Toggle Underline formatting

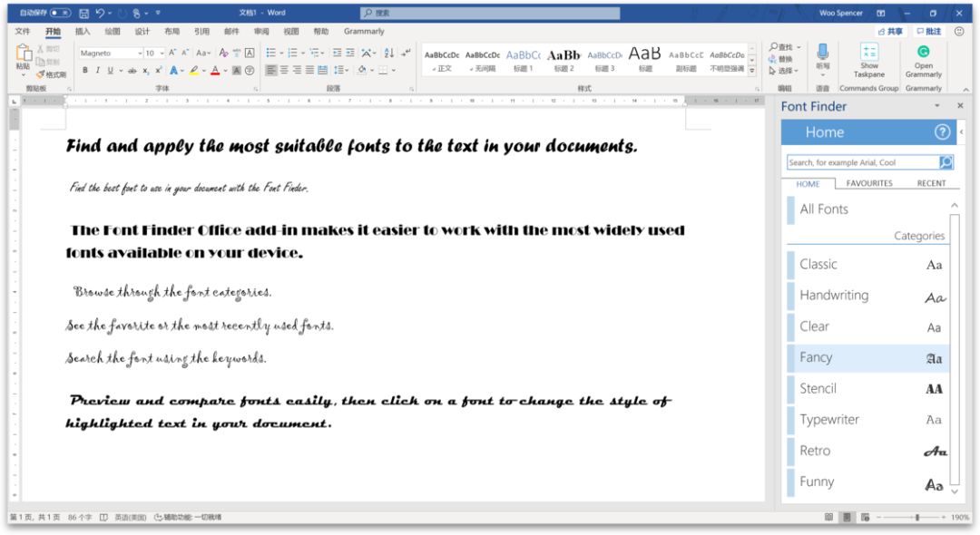pyautogui.click(x=111, y=71)
